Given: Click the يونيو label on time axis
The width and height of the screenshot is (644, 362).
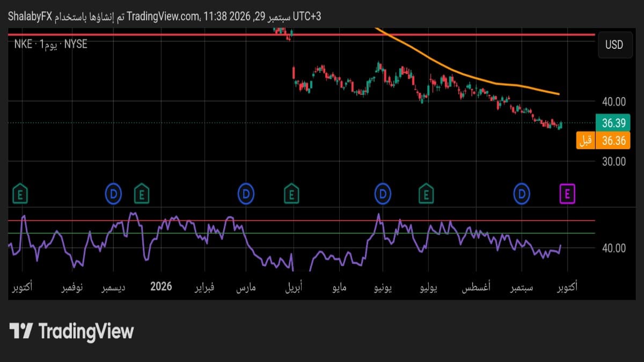Looking at the screenshot, I should click(x=383, y=287).
